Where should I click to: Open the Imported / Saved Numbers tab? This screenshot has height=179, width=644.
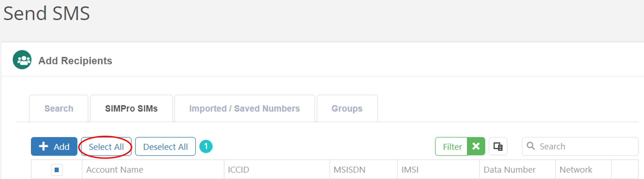(244, 108)
